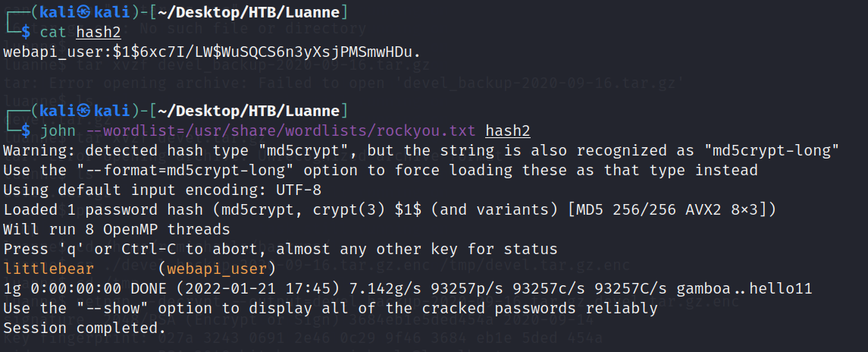Click the Session completed line

84,328
